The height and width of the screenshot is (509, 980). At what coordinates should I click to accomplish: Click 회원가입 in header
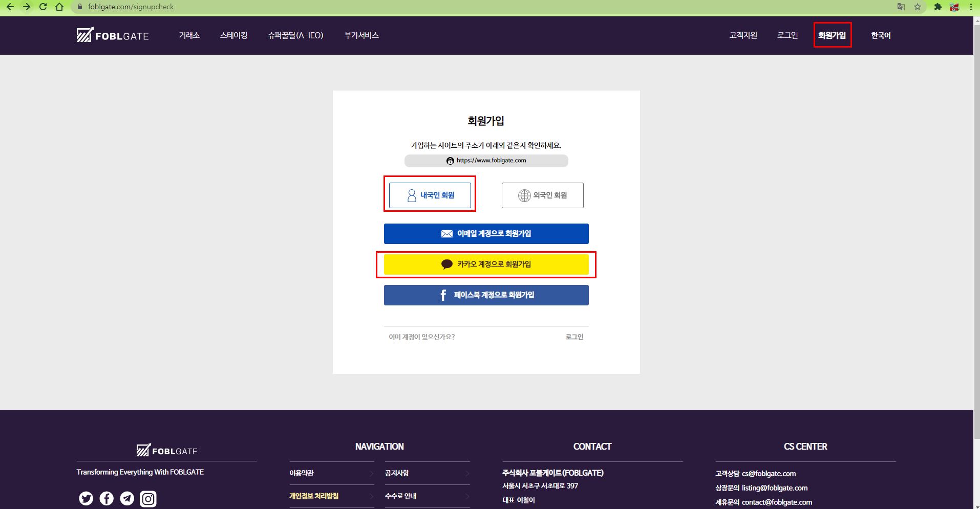tap(832, 35)
